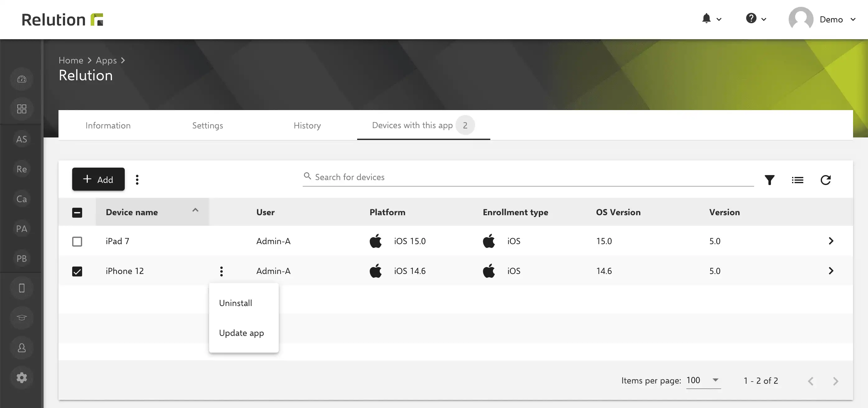Select Devices with this app tab
Screen dimensions: 868x408
click(x=423, y=125)
